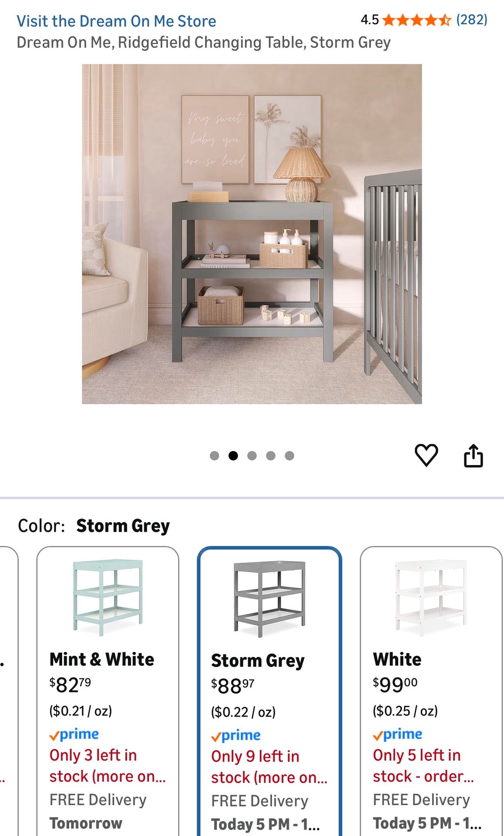Tap the heart icon to save item

(x=426, y=455)
